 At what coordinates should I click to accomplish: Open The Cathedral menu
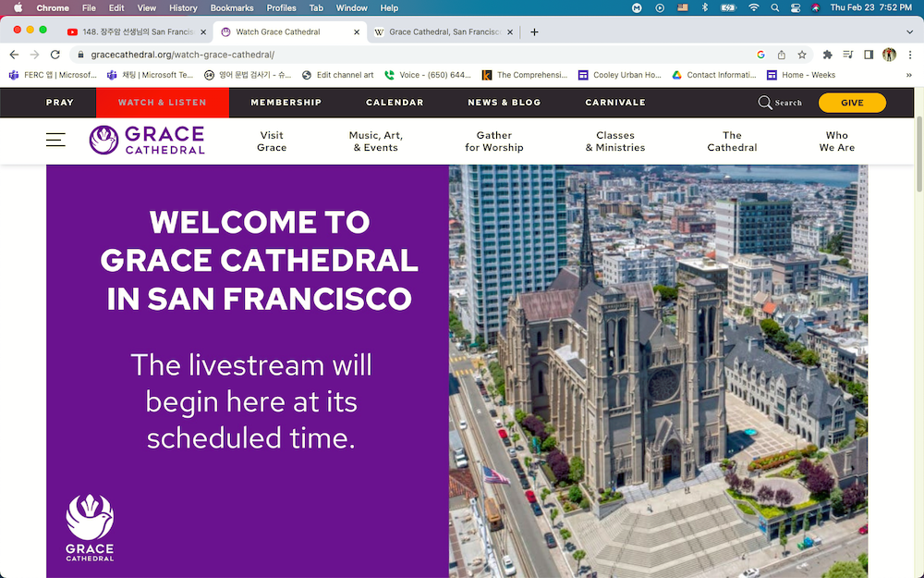732,141
